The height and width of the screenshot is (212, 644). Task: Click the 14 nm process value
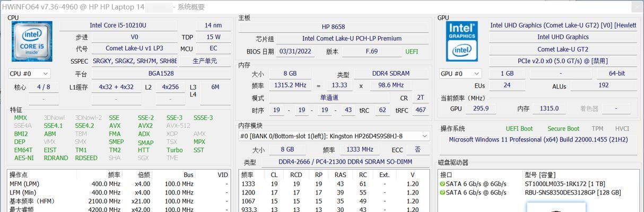tap(213, 25)
